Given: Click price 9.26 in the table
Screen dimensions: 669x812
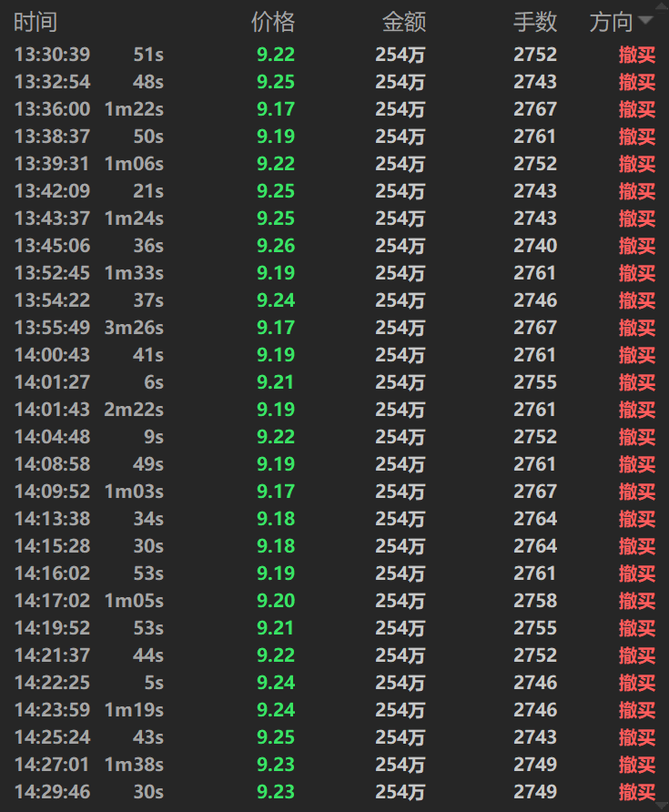Looking at the screenshot, I should [x=276, y=246].
